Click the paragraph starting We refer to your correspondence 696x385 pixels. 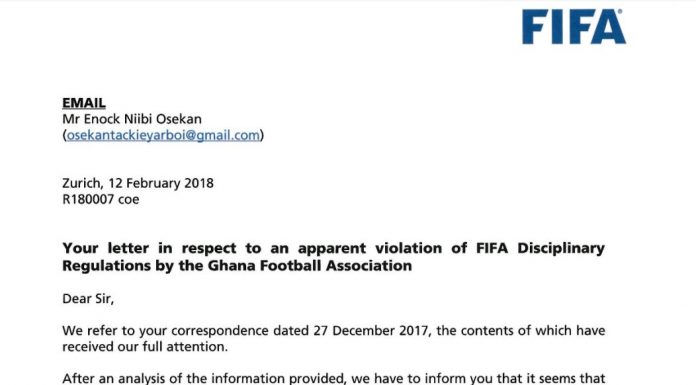click(333, 338)
